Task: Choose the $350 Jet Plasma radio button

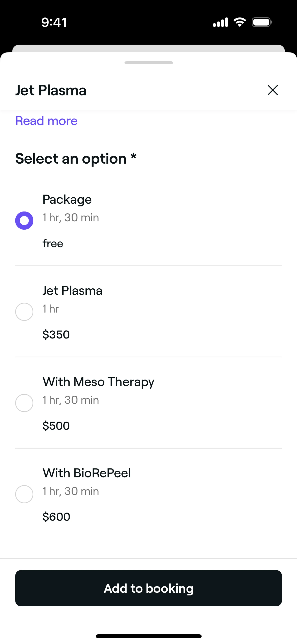Action: [24, 312]
